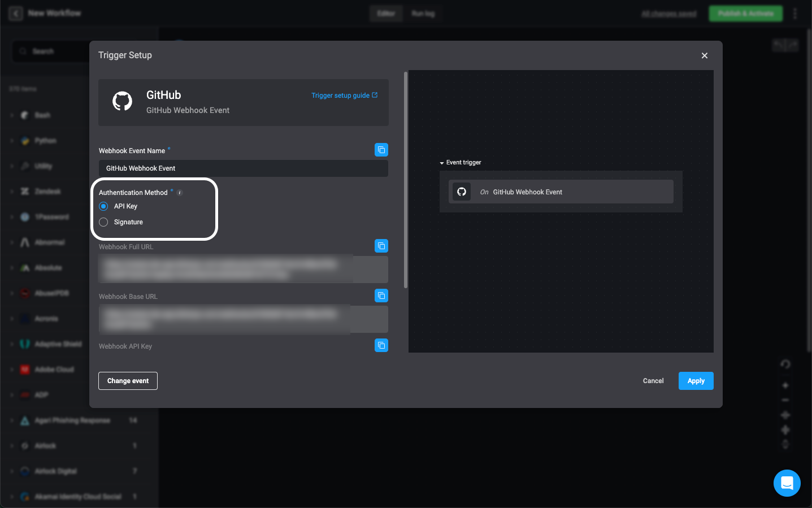Click the Webhook Full URL field
Viewport: 812px width, 508px height.
click(244, 270)
